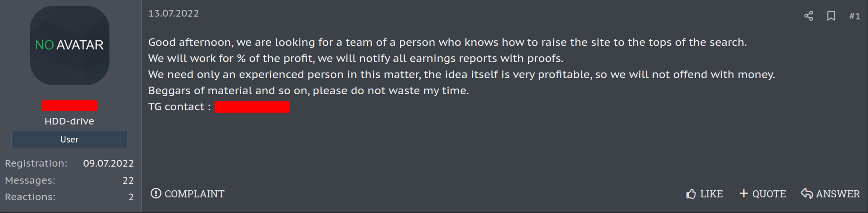Open the #1 post permalink
868x213 pixels.
pos(854,16)
